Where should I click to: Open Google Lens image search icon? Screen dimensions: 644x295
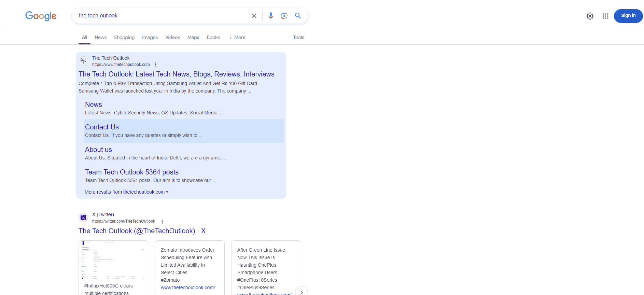point(284,16)
